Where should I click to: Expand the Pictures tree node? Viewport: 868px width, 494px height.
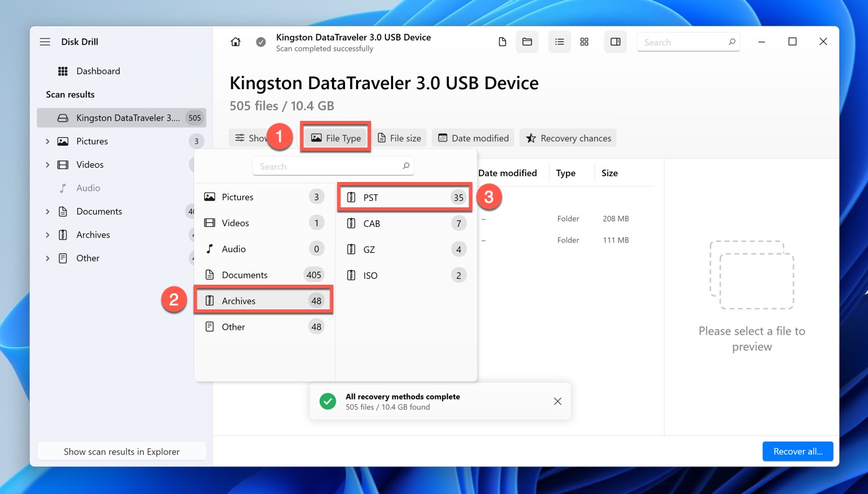[47, 141]
